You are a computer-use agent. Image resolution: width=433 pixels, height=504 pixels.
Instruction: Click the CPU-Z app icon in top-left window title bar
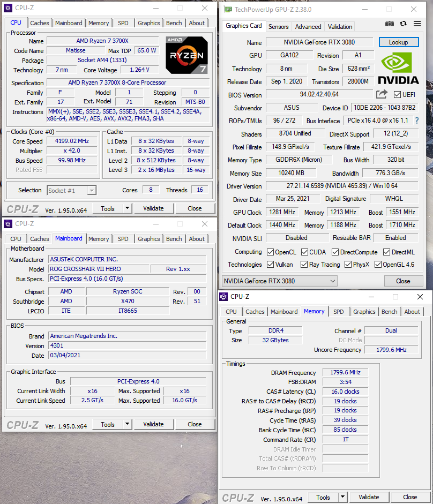point(8,7)
